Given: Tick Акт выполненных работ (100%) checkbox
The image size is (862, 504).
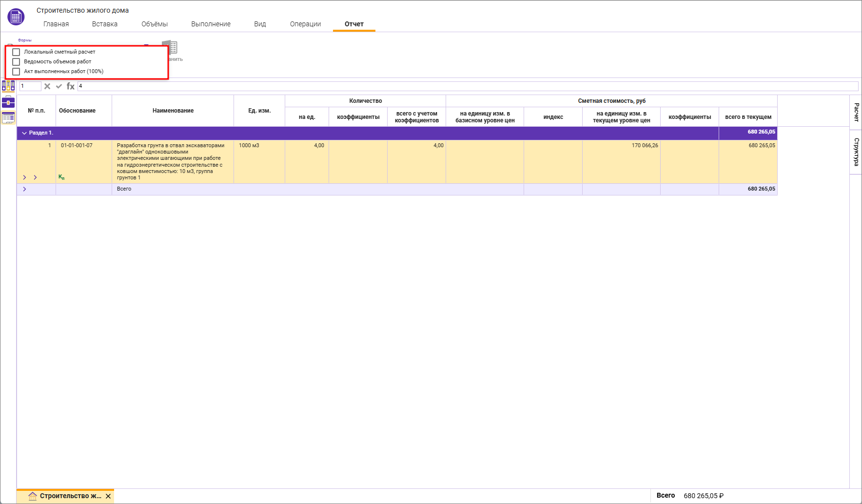Looking at the screenshot, I should point(16,72).
